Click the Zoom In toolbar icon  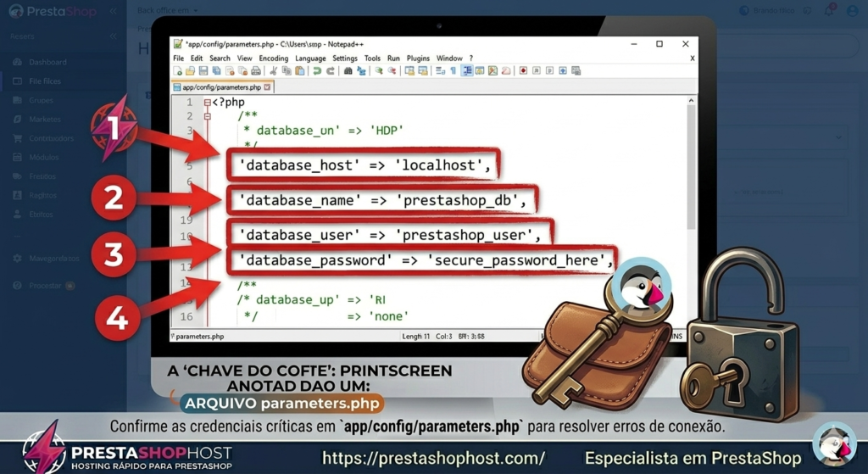pos(379,71)
